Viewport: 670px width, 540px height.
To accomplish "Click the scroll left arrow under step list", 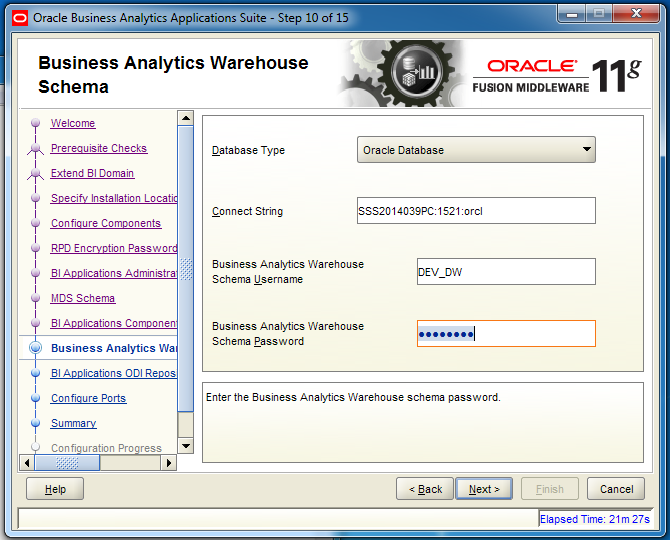I will (27, 463).
